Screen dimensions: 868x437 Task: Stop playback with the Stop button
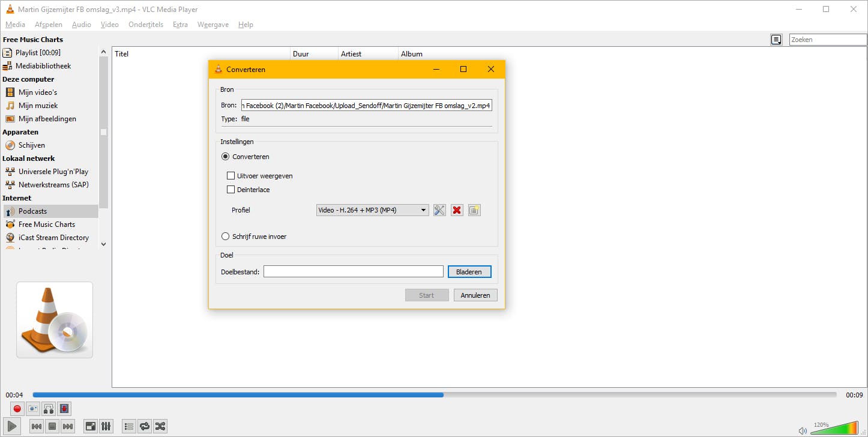pyautogui.click(x=52, y=426)
